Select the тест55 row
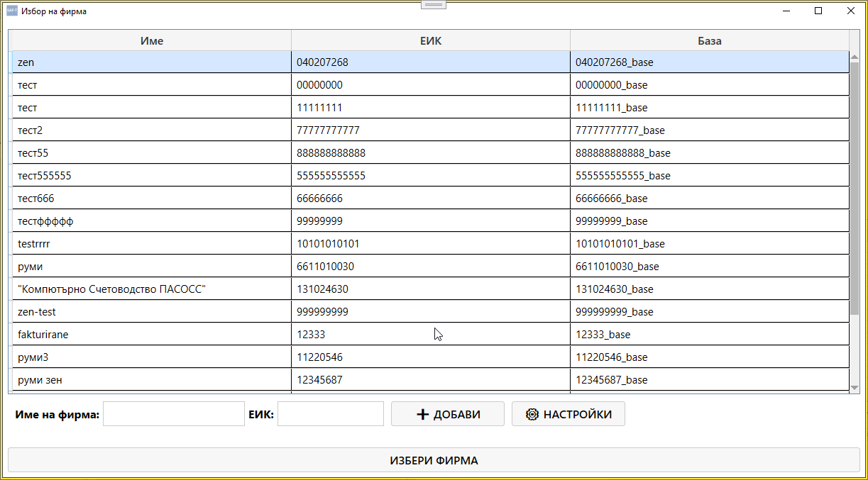The width and height of the screenshot is (868, 480). (x=430, y=153)
